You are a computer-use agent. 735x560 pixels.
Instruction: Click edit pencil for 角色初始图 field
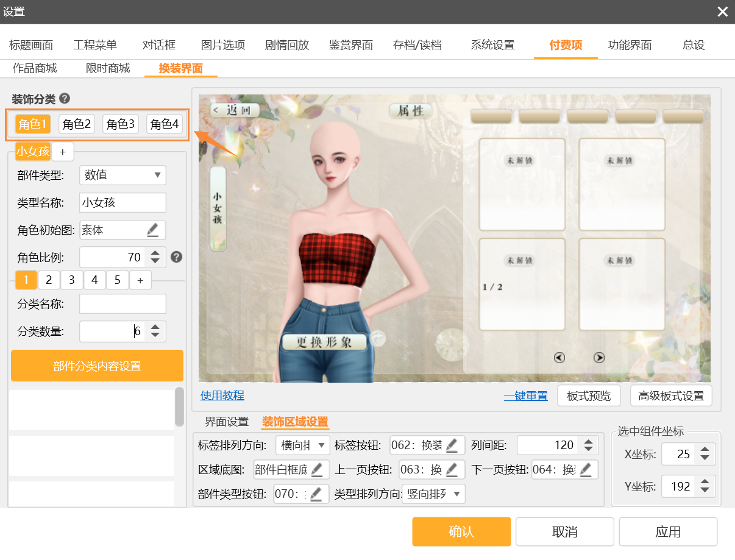click(152, 230)
